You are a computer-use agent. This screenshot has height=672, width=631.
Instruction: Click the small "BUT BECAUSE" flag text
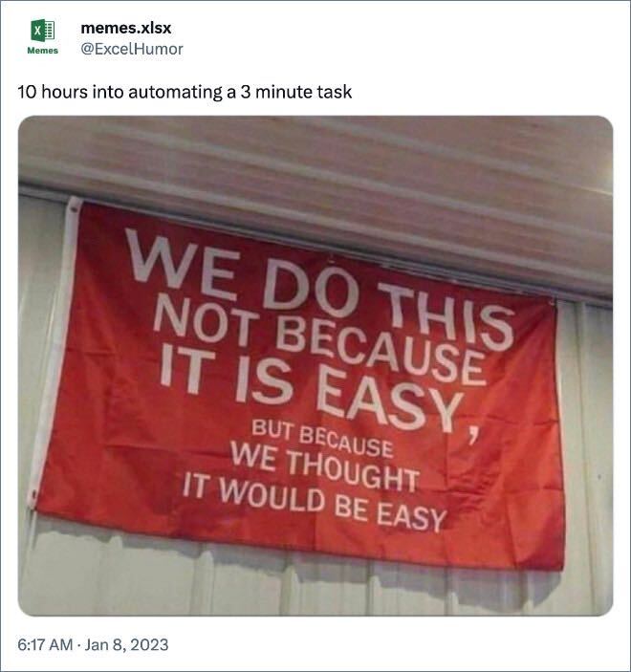[322, 438]
